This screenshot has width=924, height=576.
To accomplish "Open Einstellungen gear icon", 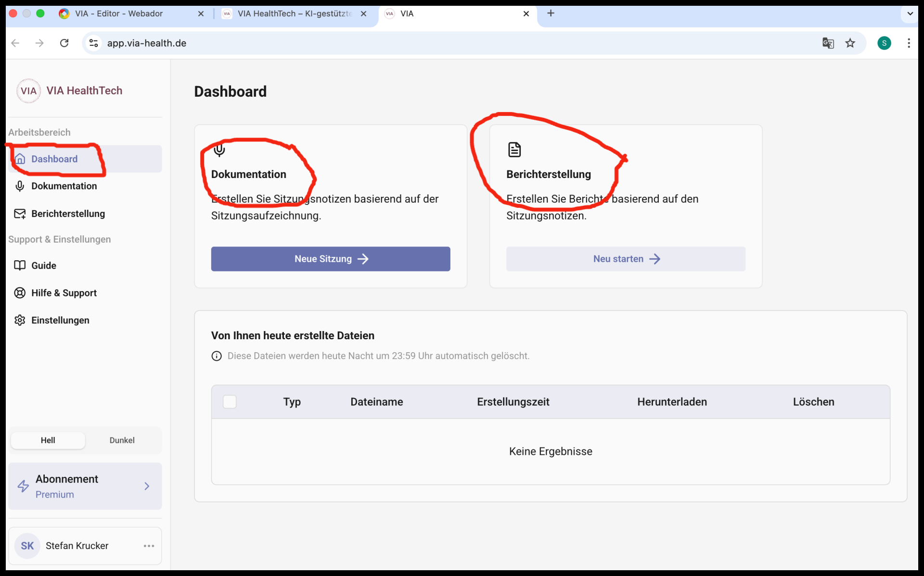I will coord(20,320).
